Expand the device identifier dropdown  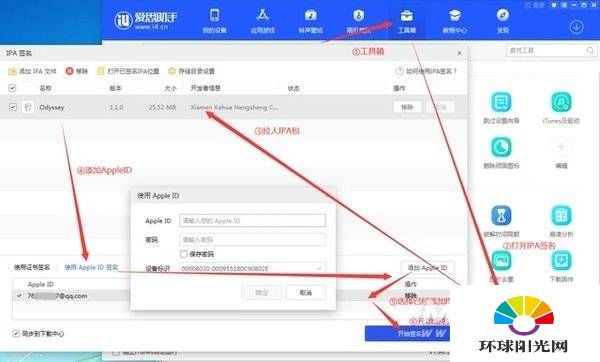(x=319, y=268)
